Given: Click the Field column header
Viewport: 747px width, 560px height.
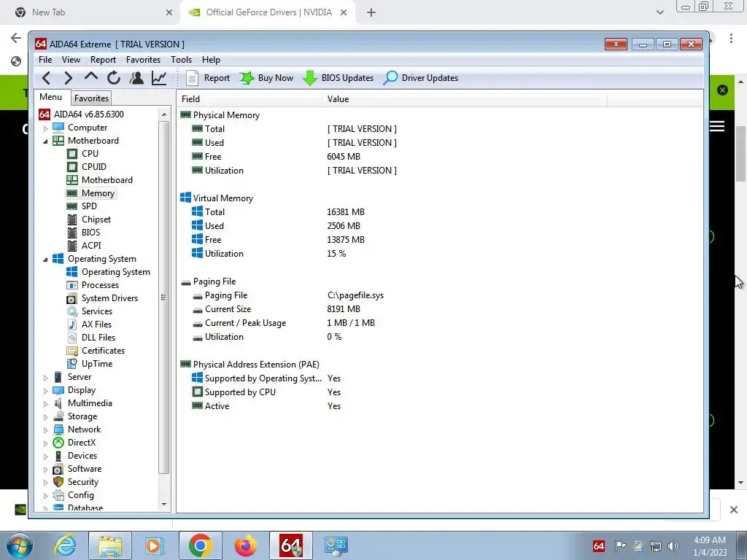Looking at the screenshot, I should pos(249,99).
